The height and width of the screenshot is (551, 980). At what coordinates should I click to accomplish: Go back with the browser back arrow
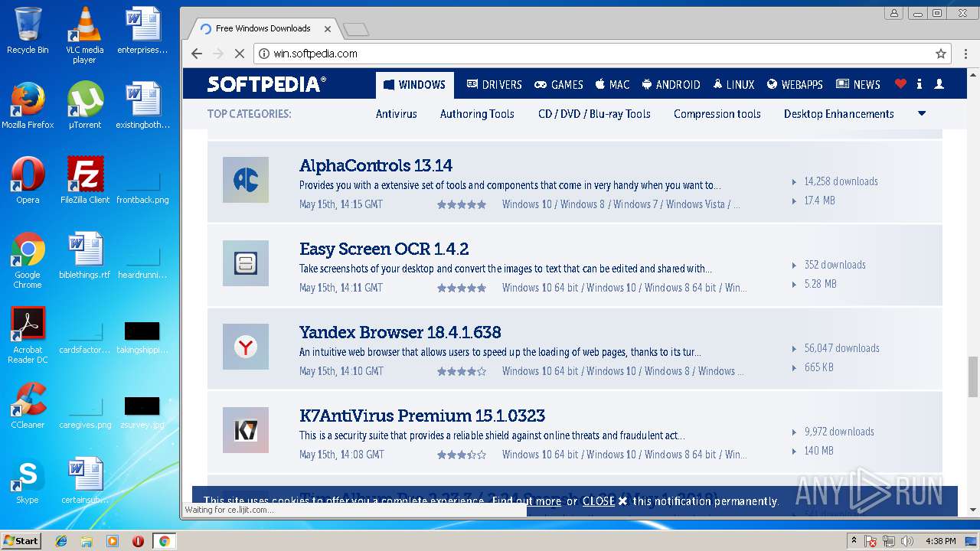197,54
